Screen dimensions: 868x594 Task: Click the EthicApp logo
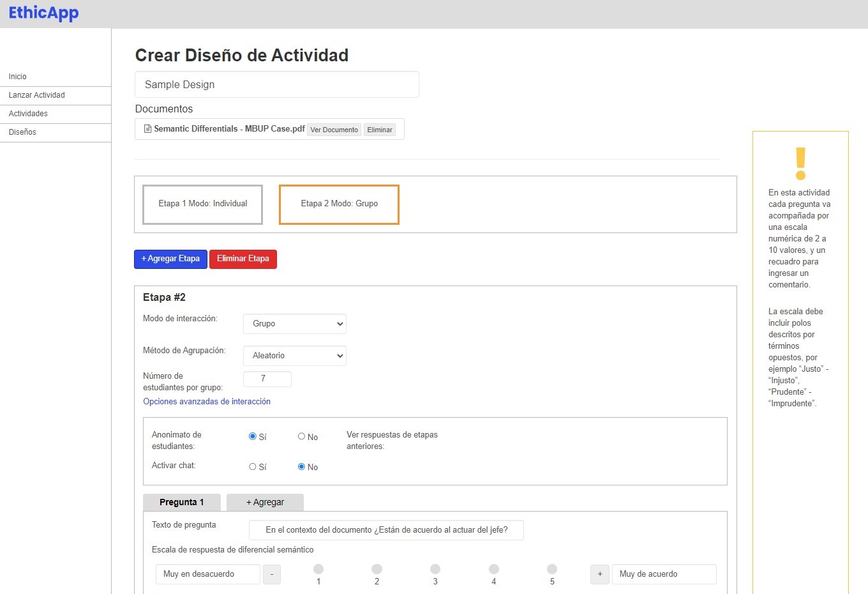(x=43, y=13)
